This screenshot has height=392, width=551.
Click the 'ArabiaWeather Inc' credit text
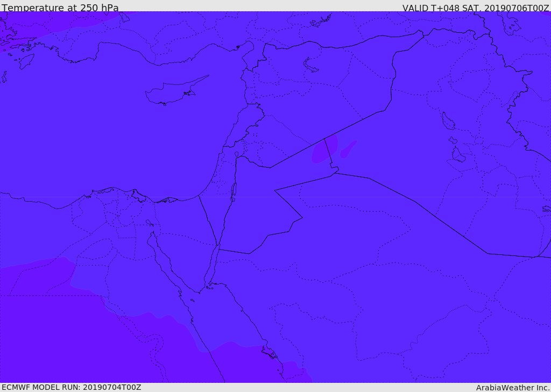pyautogui.click(x=513, y=388)
